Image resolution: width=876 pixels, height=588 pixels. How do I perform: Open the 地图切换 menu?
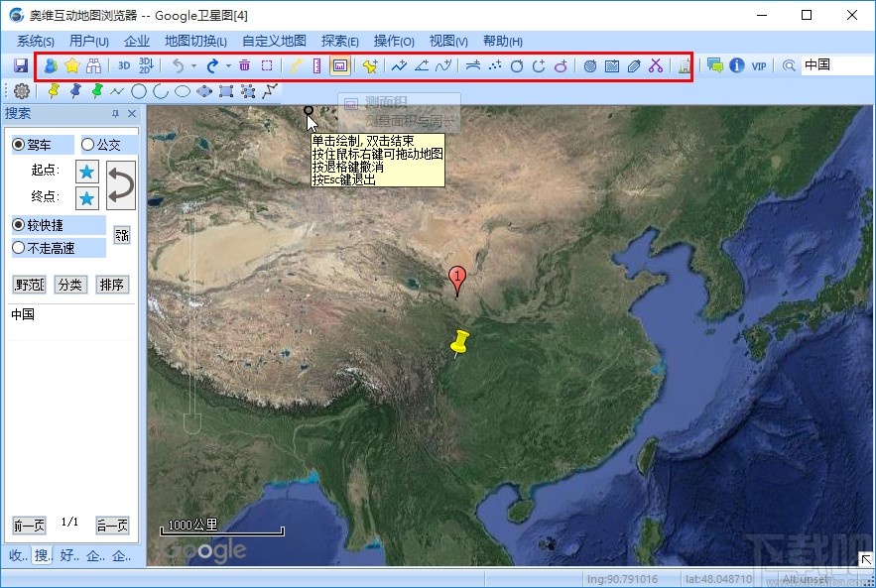195,41
